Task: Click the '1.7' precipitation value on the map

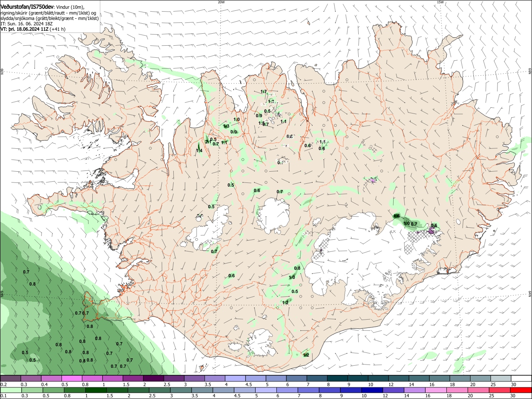Action: (264, 91)
